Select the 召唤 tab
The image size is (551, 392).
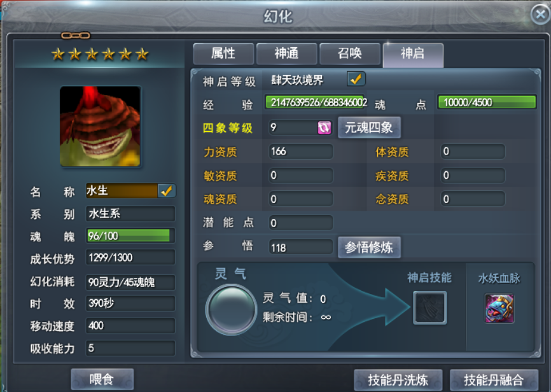tap(350, 54)
